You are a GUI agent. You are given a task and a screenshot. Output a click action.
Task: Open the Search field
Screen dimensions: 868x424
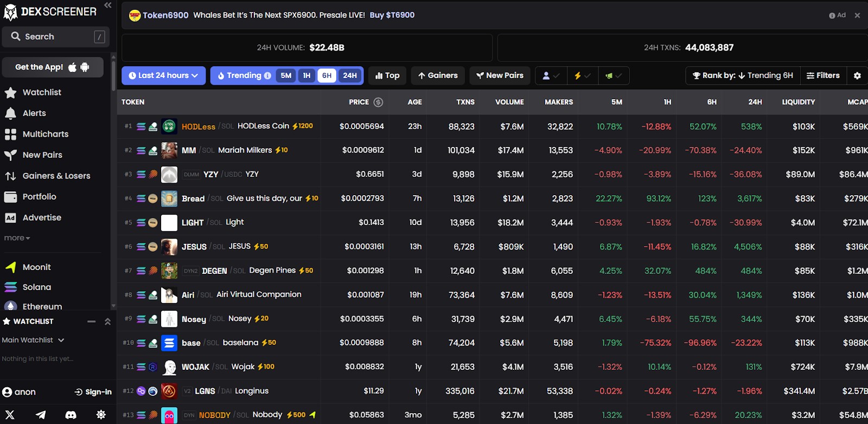(56, 36)
